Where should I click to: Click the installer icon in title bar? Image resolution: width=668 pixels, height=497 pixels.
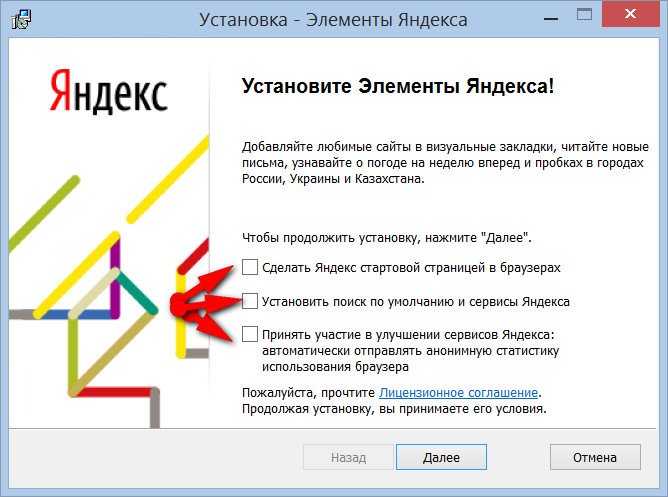pos(21,20)
